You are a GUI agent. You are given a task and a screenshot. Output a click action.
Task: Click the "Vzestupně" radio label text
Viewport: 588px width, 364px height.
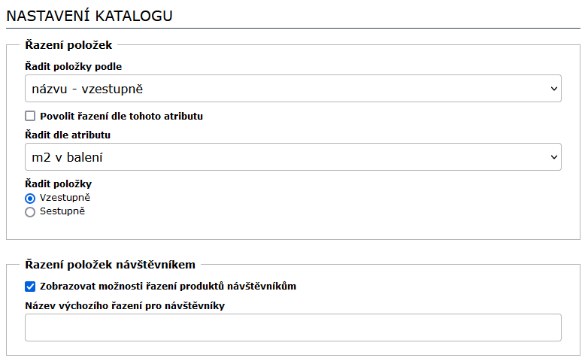65,197
